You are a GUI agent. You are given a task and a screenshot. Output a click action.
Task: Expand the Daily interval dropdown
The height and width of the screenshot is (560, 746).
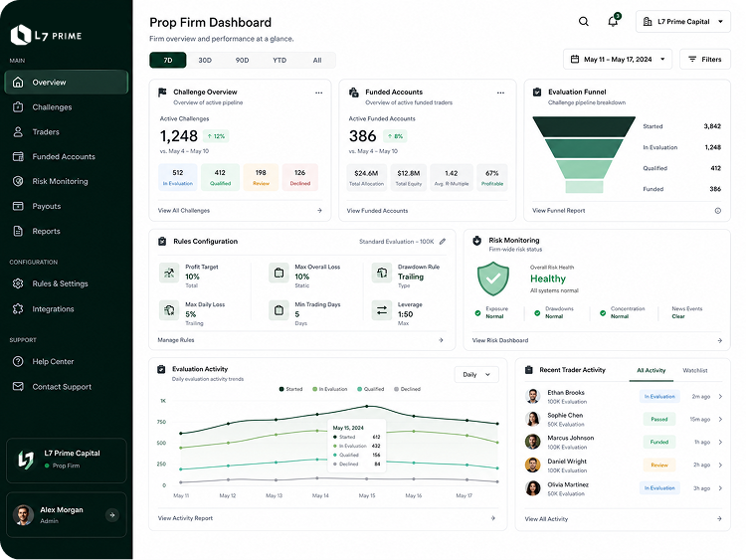point(476,374)
